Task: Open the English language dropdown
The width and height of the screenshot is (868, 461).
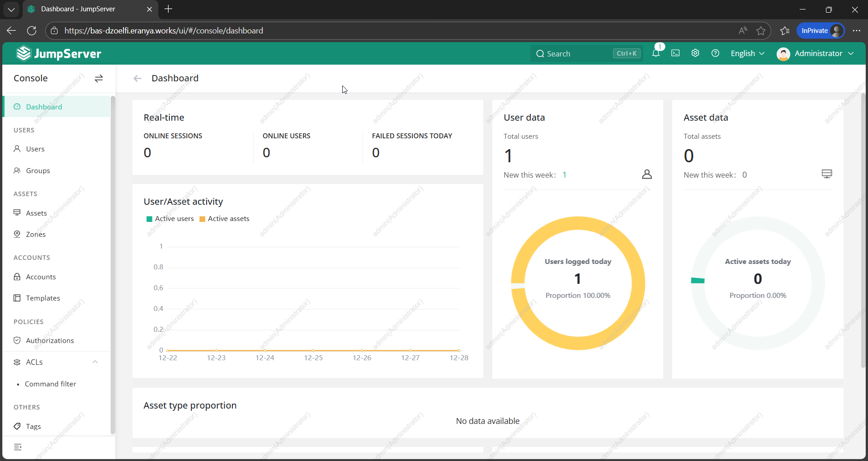Action: pyautogui.click(x=747, y=53)
